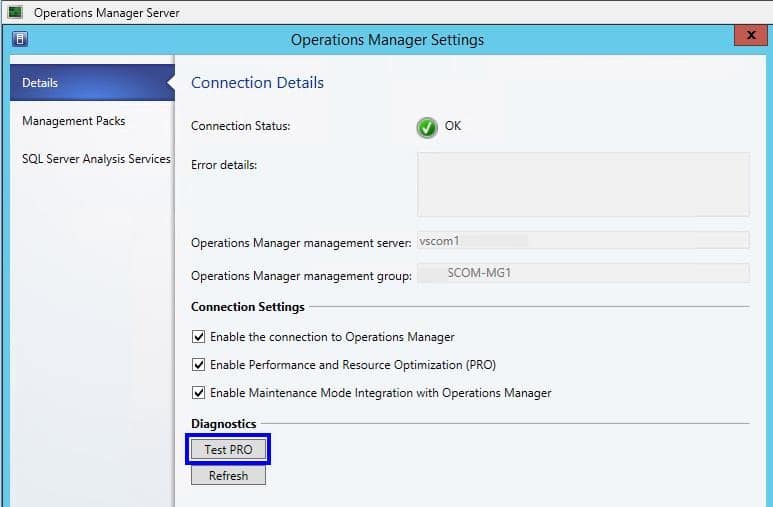Close the Operations Manager Settings dialog
The height and width of the screenshot is (507, 773).
751,35
